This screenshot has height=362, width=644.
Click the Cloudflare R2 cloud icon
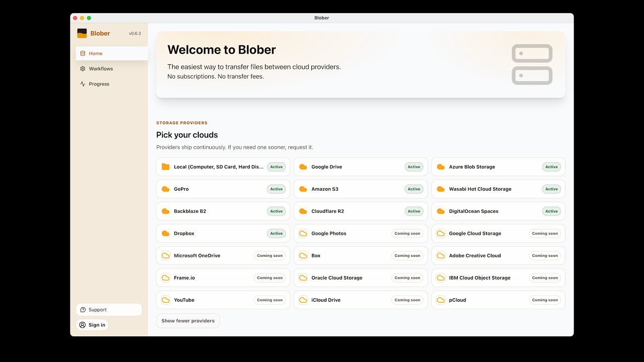click(x=303, y=211)
